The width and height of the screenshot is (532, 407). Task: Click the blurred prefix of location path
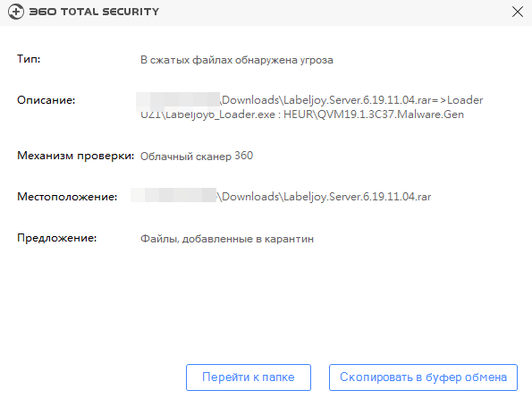pos(173,195)
